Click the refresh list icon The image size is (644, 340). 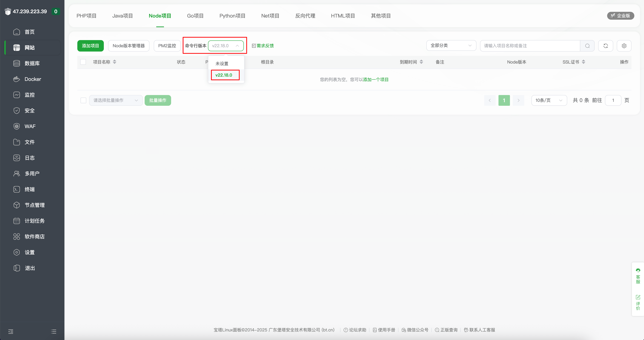pyautogui.click(x=605, y=46)
